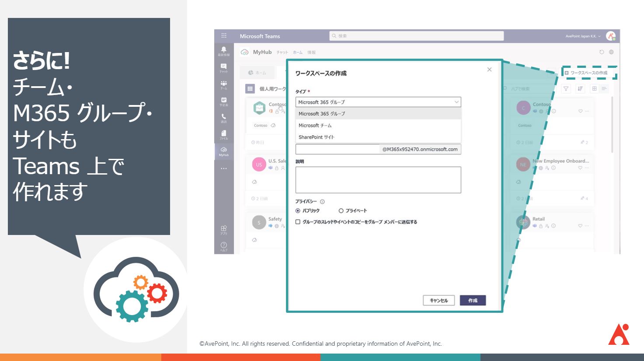Select the パブリック privacy radio button
Image resolution: width=644 pixels, height=361 pixels.
298,210
